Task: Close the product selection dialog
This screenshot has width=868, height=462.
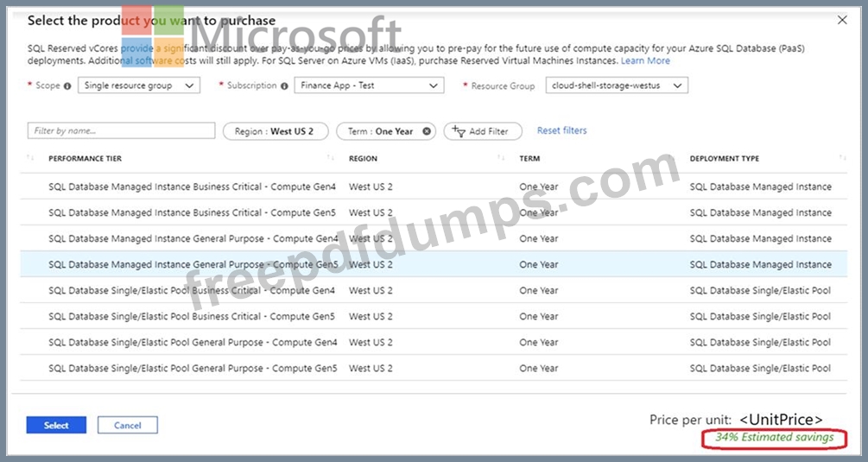Action: click(x=842, y=20)
